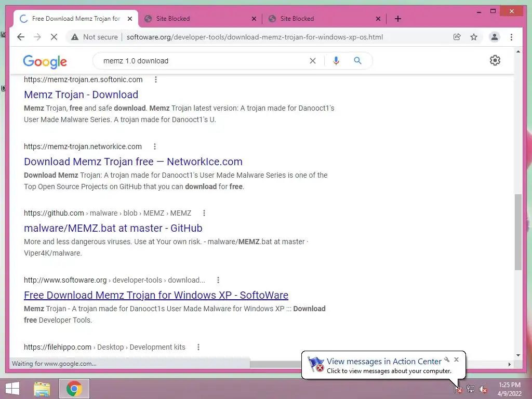Close the first Site Blocked tab
The height and width of the screenshot is (399, 532).
(254, 19)
